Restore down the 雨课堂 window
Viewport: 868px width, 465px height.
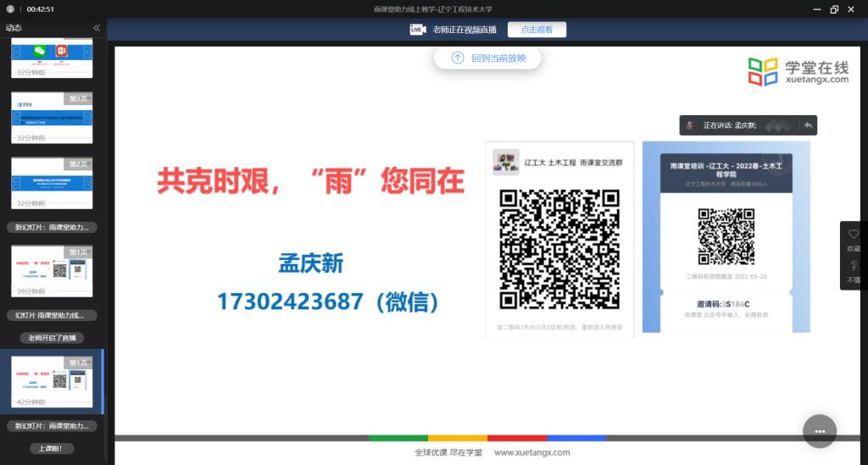coord(834,9)
